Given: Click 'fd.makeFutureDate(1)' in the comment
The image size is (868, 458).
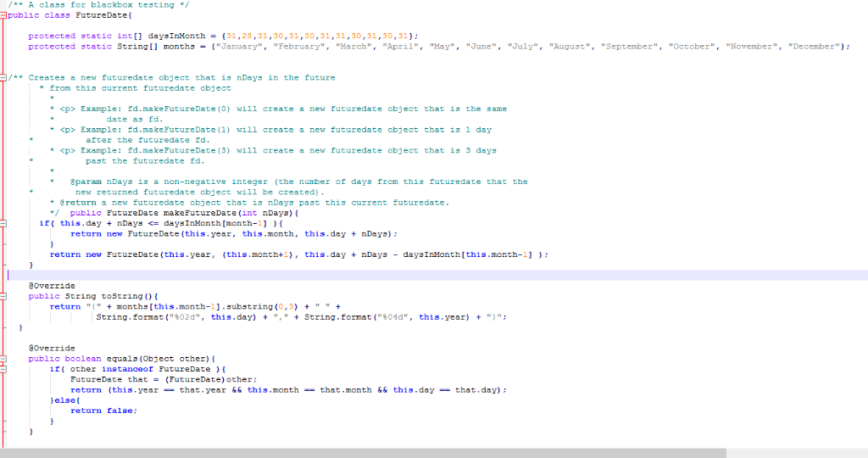Looking at the screenshot, I should (179, 130).
